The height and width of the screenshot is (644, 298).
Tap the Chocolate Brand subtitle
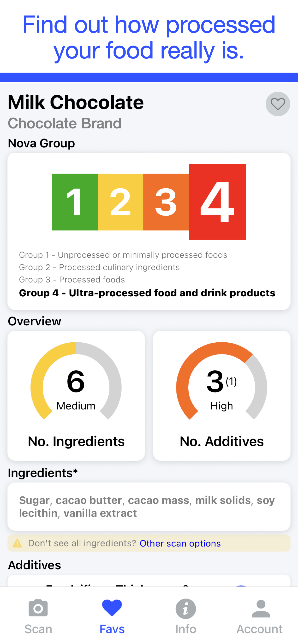pyautogui.click(x=65, y=123)
